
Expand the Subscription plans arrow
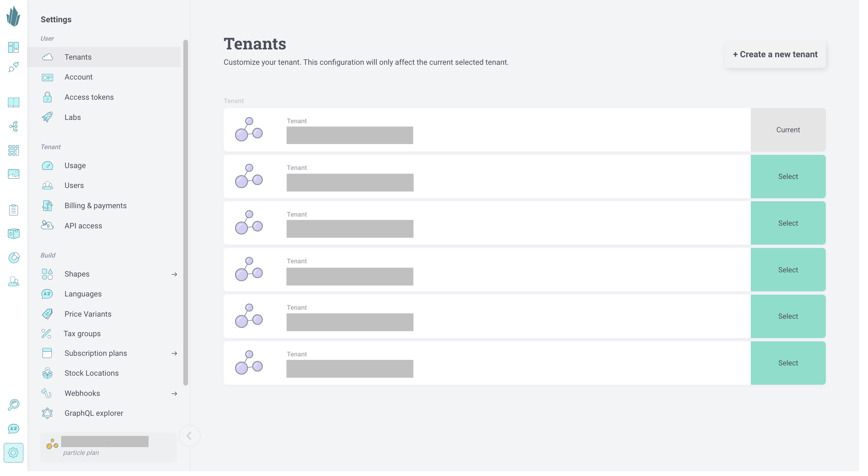[x=174, y=353]
